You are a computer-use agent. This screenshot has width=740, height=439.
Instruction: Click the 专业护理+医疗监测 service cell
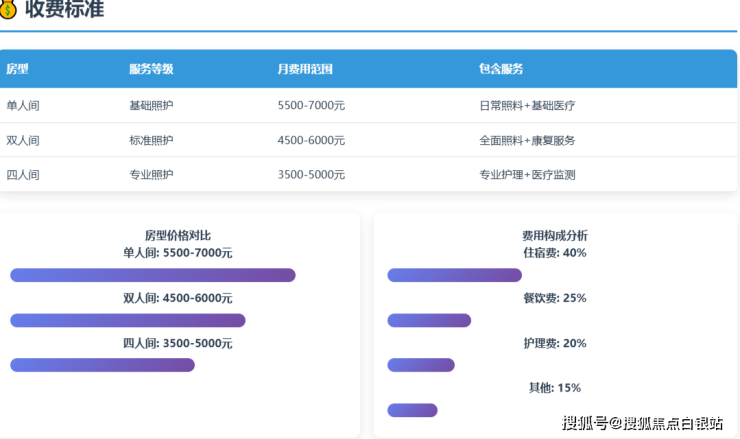[527, 174]
